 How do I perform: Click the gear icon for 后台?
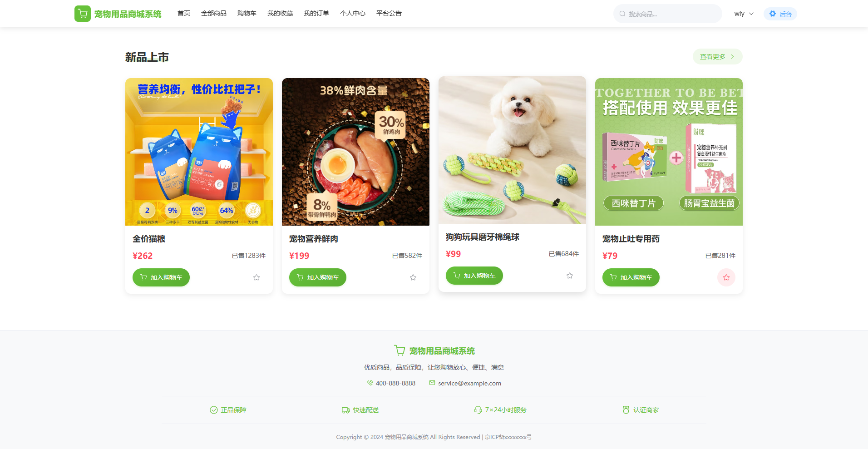coord(773,14)
